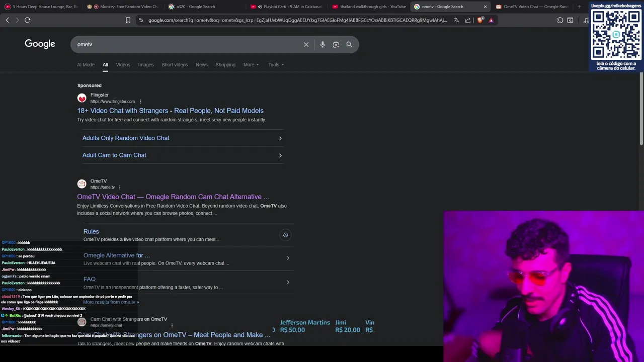Click the history clock icon beside Rules
Viewport: 644px width, 362px height.
click(x=285, y=235)
